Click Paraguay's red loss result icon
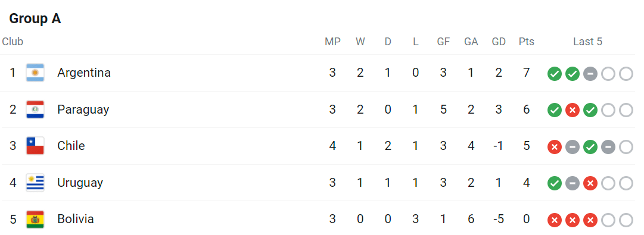 (572, 110)
